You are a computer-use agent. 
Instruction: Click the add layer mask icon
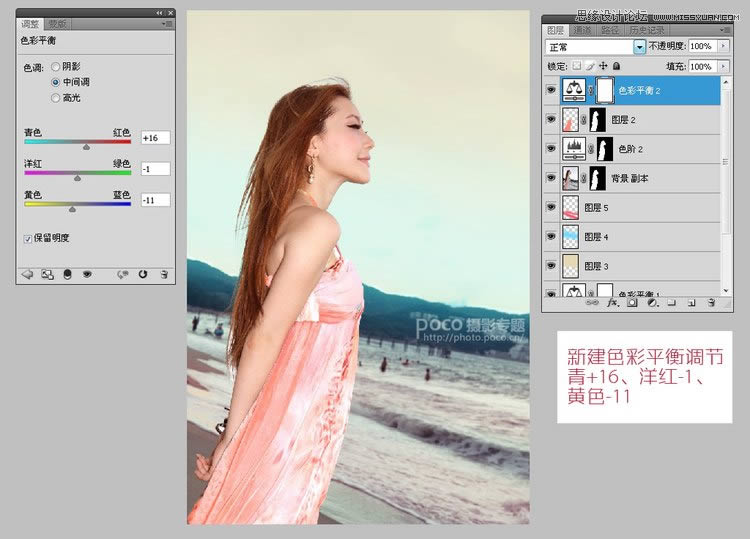coord(631,301)
